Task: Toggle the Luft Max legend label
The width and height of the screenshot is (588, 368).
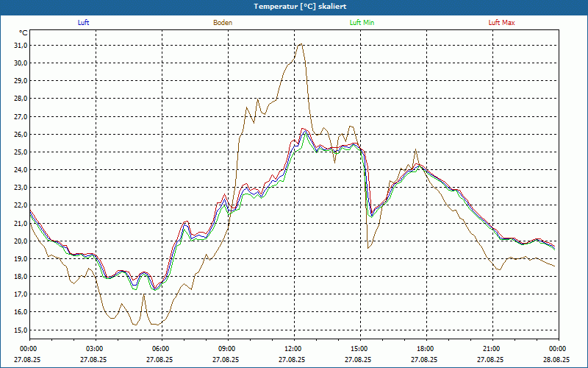Action: click(x=502, y=23)
